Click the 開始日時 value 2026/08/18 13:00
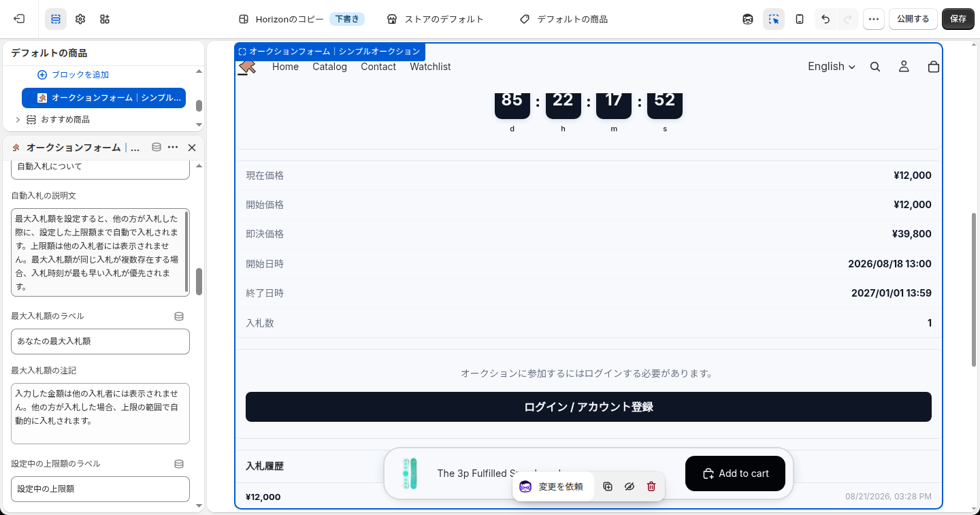The width and height of the screenshot is (980, 515). pyautogui.click(x=889, y=264)
